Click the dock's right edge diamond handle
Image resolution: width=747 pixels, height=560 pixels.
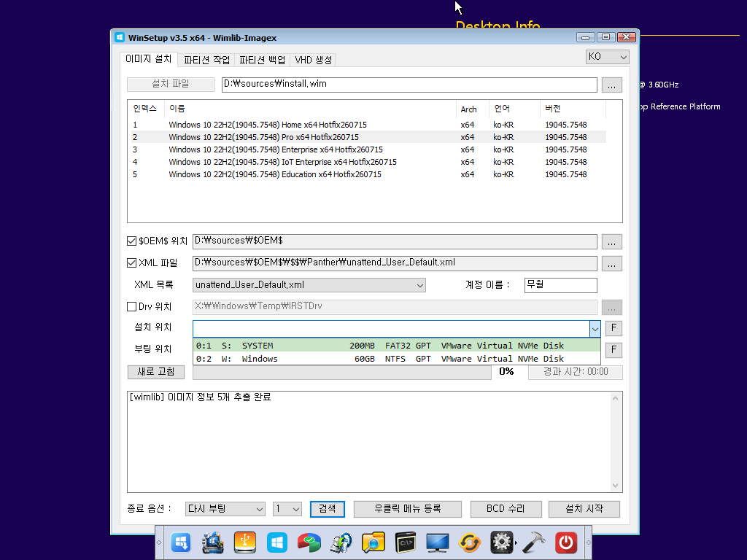click(x=589, y=542)
